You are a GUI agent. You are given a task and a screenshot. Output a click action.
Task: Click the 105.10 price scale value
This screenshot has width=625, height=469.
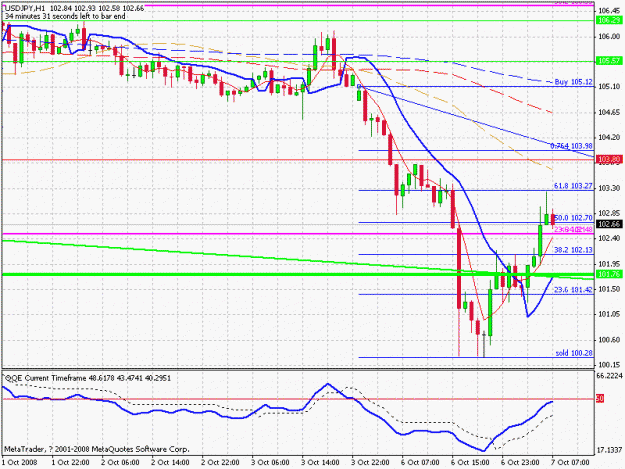point(609,86)
